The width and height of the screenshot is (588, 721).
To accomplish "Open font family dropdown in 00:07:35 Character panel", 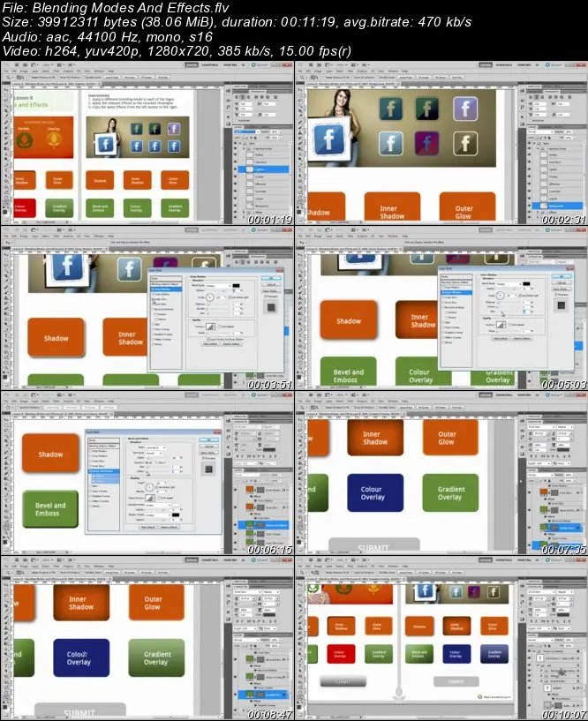I will point(541,427).
